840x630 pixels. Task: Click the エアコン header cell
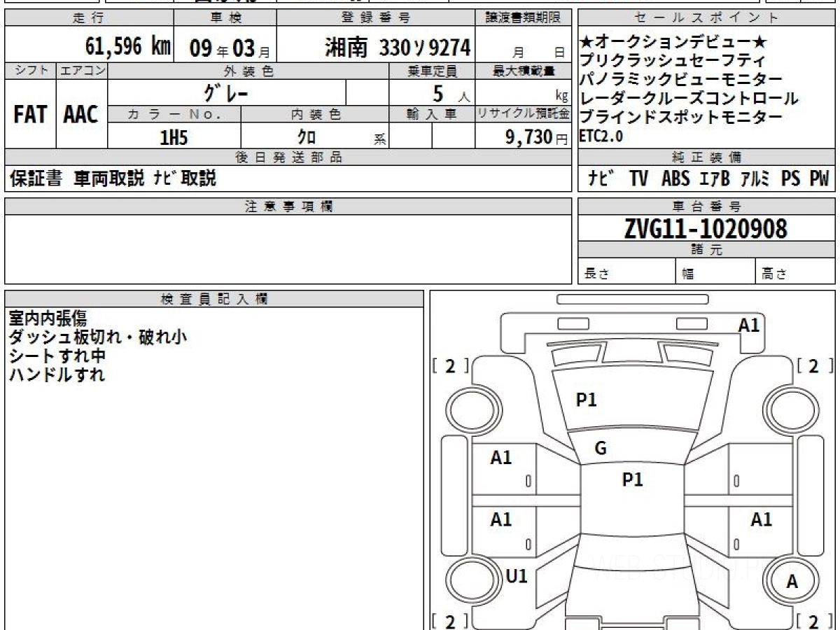(x=82, y=71)
